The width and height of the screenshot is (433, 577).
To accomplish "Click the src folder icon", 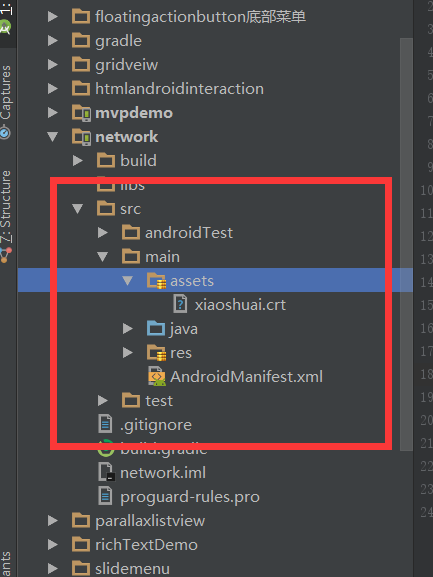I will click(106, 209).
